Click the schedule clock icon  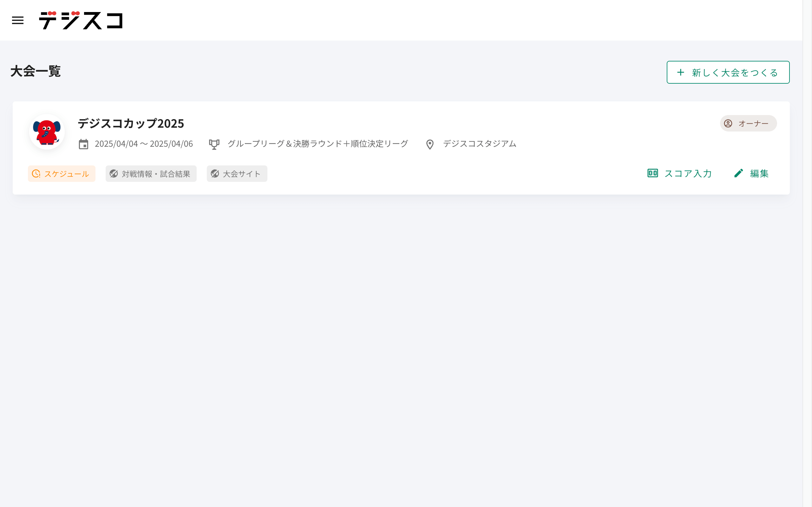[36, 174]
